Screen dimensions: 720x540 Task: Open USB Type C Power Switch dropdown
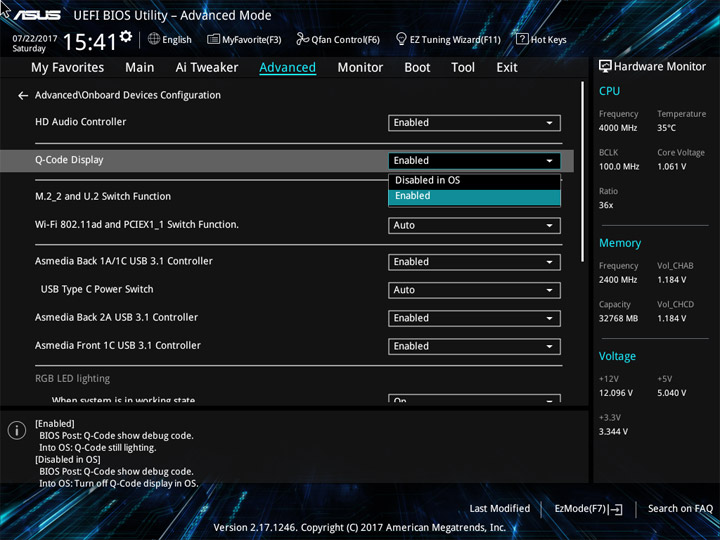coord(474,290)
